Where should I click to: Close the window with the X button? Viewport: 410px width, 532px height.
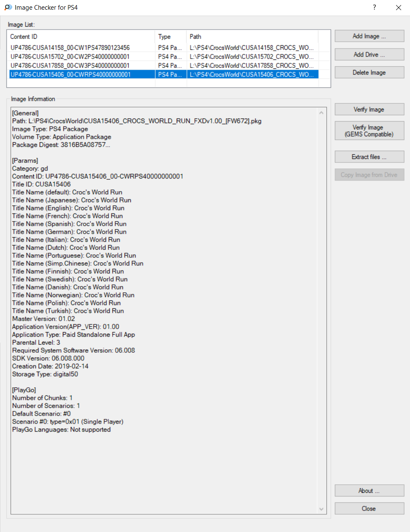399,8
